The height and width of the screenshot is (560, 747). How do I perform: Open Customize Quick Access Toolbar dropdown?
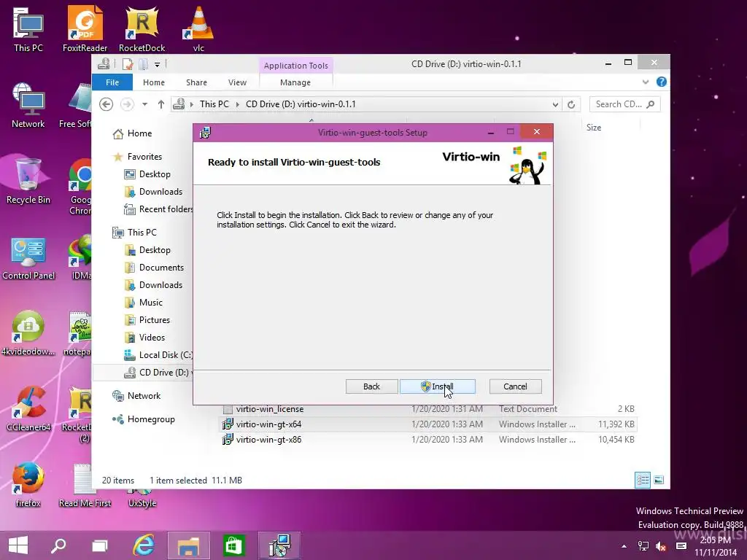click(158, 64)
